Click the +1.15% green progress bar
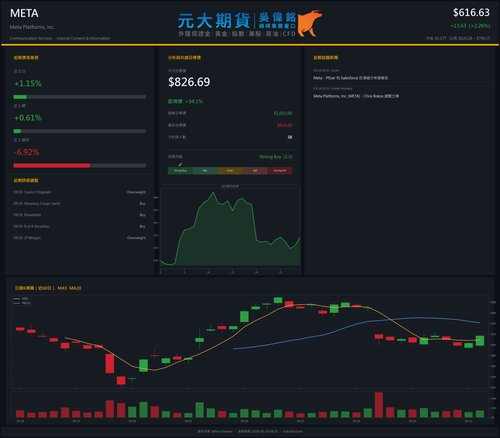The image size is (500, 438). (20, 97)
